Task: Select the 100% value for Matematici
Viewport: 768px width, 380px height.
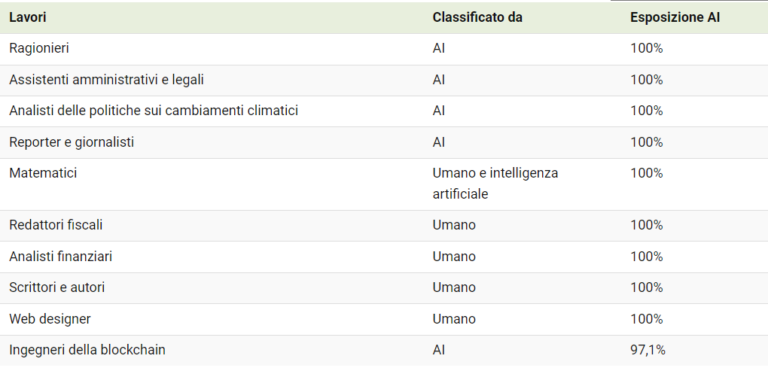Action: [x=647, y=173]
